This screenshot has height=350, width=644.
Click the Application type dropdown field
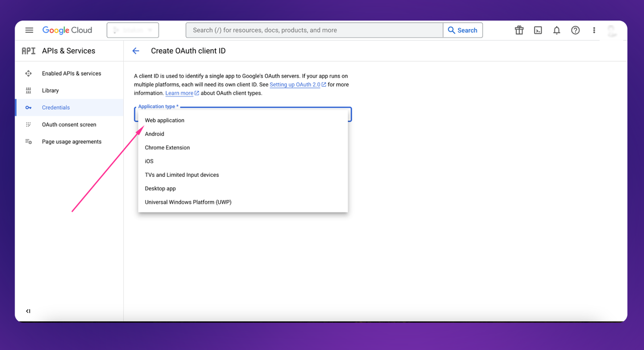pyautogui.click(x=243, y=114)
